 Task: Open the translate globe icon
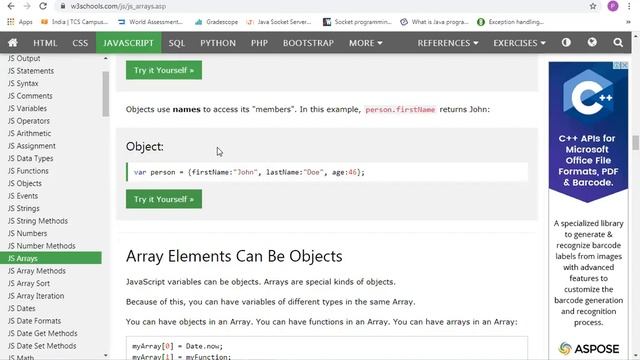coord(592,42)
